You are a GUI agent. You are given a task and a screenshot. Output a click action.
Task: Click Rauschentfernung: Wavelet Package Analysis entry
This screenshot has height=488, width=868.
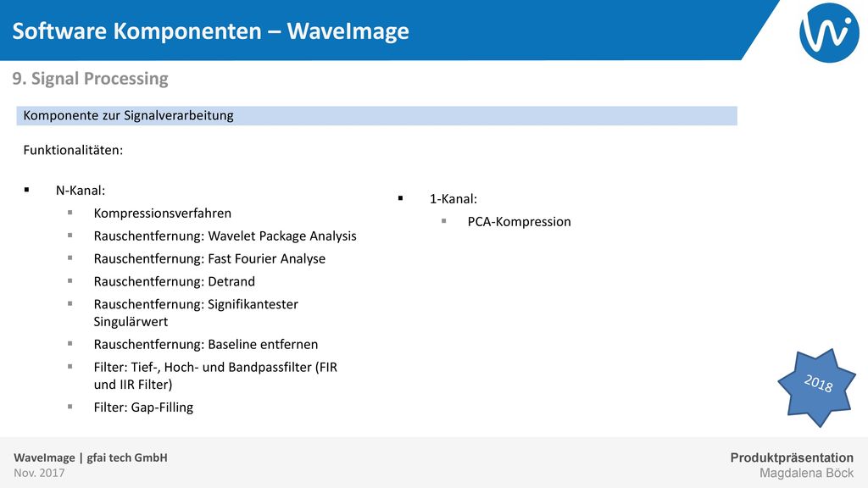(225, 236)
